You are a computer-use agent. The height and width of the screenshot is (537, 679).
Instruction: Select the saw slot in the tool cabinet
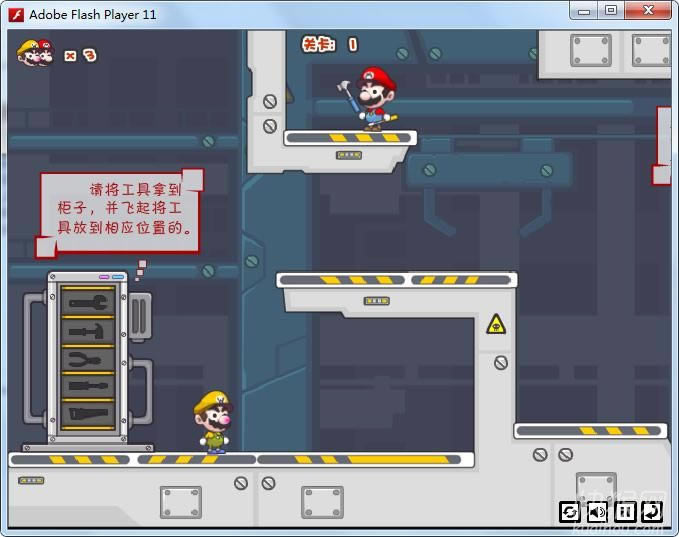88,414
